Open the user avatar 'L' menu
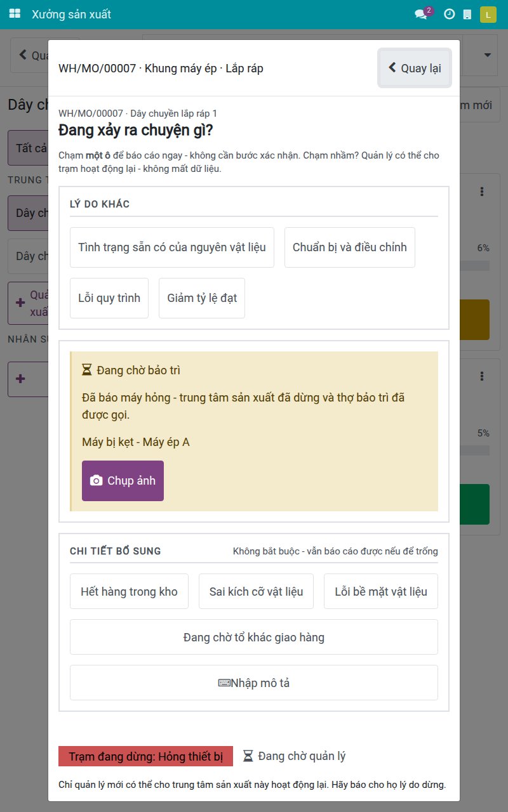The image size is (508, 812). coord(488,14)
